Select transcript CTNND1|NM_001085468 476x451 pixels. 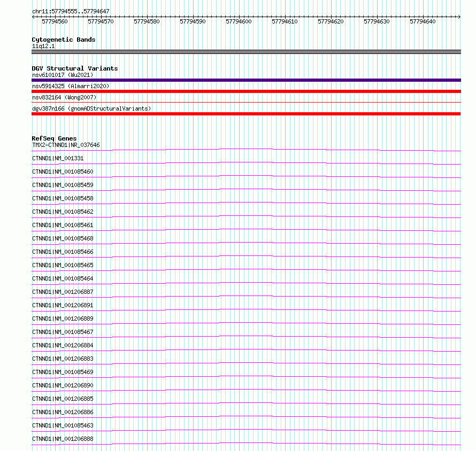coord(63,238)
